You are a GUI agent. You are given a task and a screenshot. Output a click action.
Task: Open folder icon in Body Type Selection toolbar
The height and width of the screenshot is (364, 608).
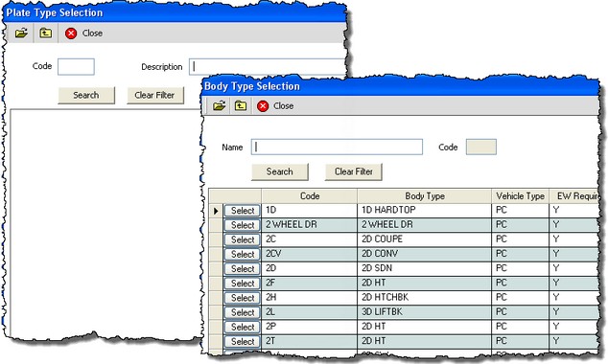point(219,105)
